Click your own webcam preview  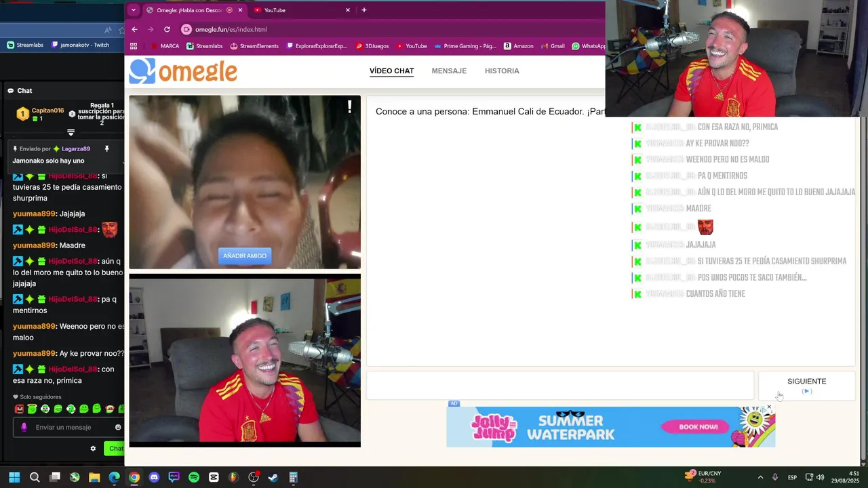pyautogui.click(x=245, y=361)
